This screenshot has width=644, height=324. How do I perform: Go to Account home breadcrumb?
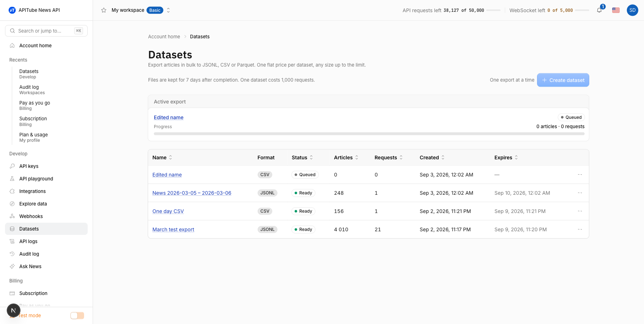(x=164, y=37)
